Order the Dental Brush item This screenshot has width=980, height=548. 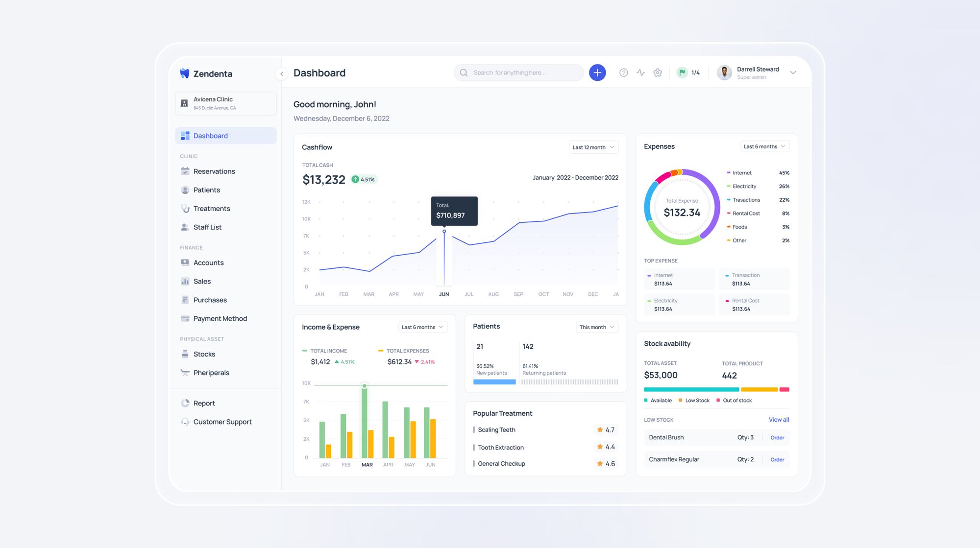click(x=777, y=437)
